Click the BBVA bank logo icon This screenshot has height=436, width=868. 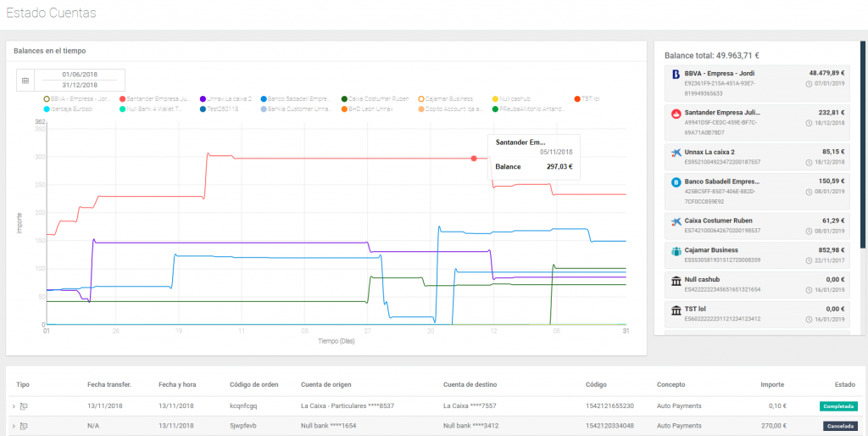676,74
